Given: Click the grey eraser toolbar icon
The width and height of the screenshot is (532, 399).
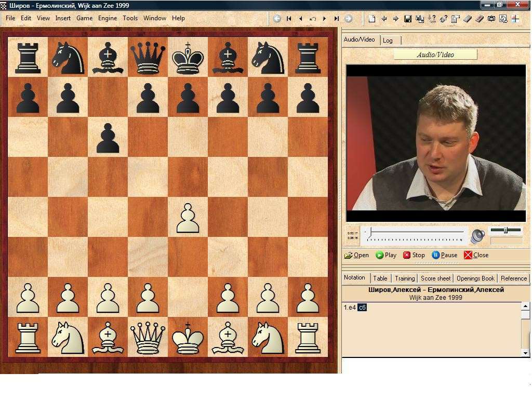Looking at the screenshot, I should pyautogui.click(x=468, y=19).
